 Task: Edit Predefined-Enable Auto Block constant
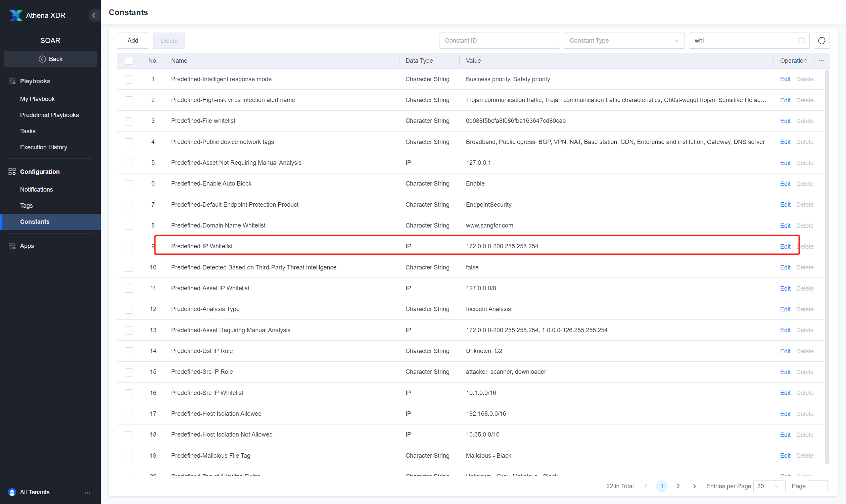coord(785,184)
